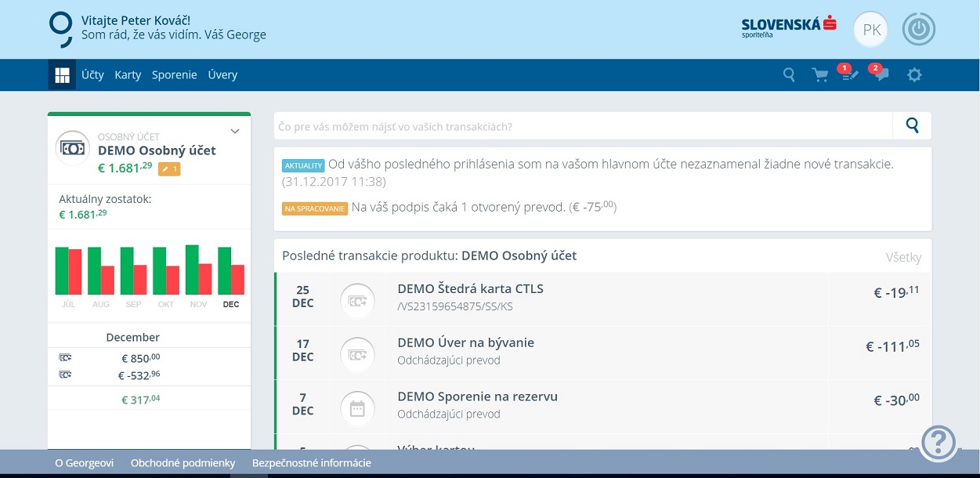980x478 pixels.
Task: Expand the DEMO Osobný účet card chevron
Action: (234, 131)
